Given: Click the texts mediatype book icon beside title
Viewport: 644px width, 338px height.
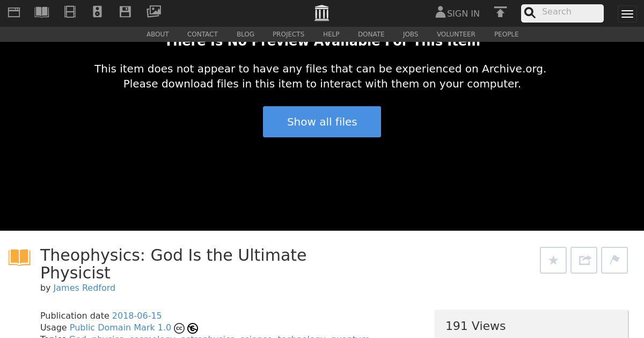Looking at the screenshot, I should [x=19, y=258].
